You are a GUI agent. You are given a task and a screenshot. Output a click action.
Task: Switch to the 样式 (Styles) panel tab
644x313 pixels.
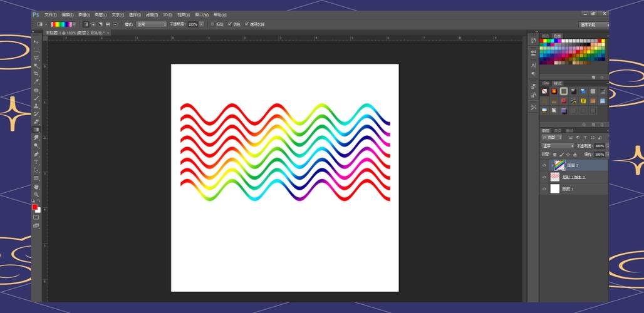[x=557, y=83]
